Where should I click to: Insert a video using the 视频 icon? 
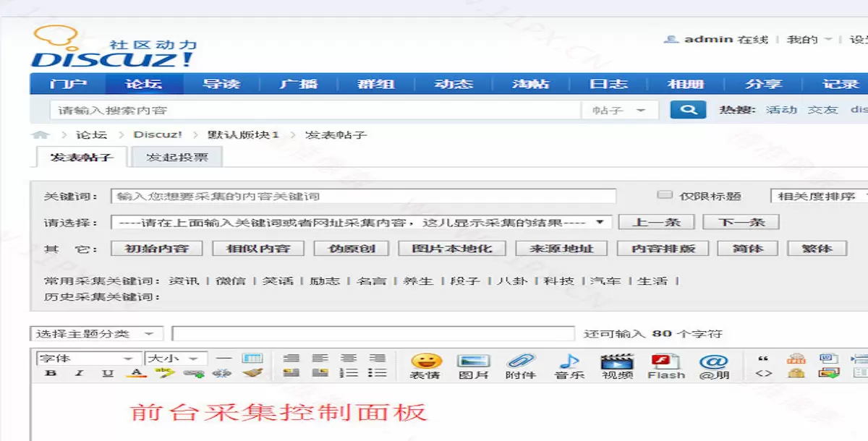618,364
